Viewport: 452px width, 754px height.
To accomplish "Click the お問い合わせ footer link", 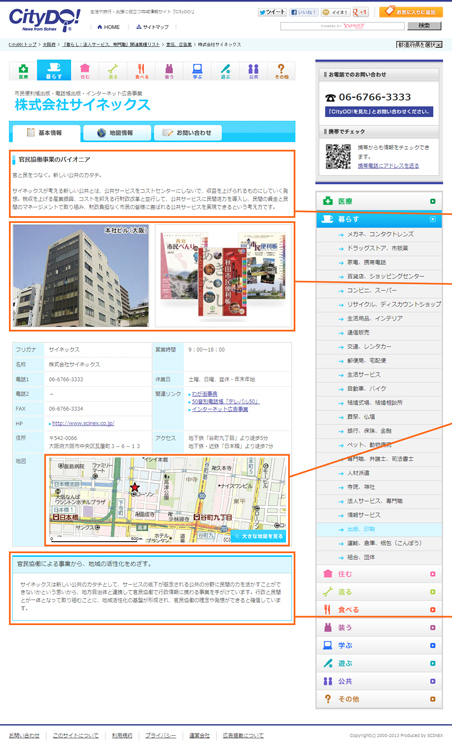I will [x=24, y=736].
